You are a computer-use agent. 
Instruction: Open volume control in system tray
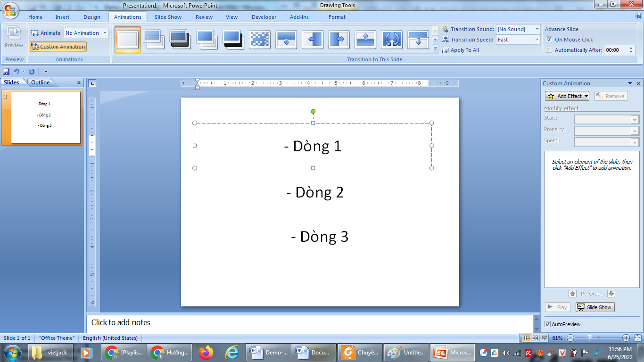pos(506,353)
